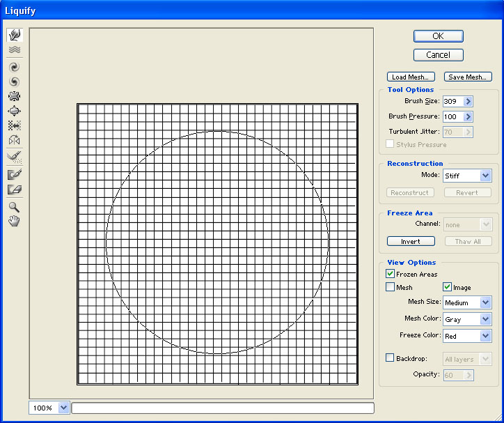Choose the Pucker tool
Viewport: 504px width, 423px height.
point(14,96)
